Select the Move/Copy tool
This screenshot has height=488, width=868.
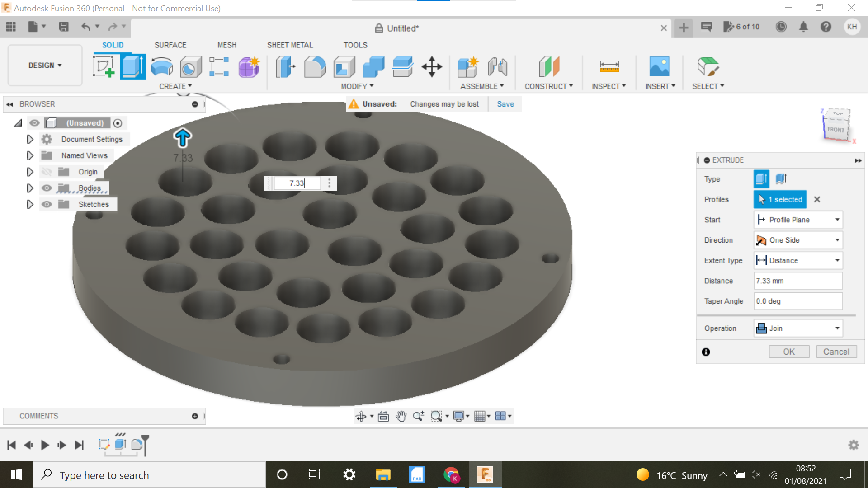(432, 67)
